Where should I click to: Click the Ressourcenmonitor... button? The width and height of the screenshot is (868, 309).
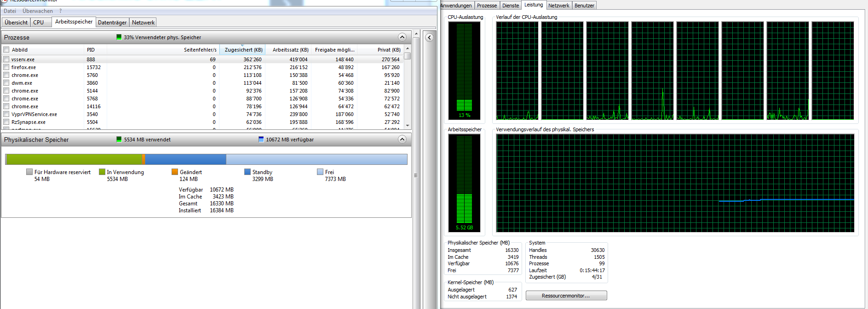tap(566, 296)
